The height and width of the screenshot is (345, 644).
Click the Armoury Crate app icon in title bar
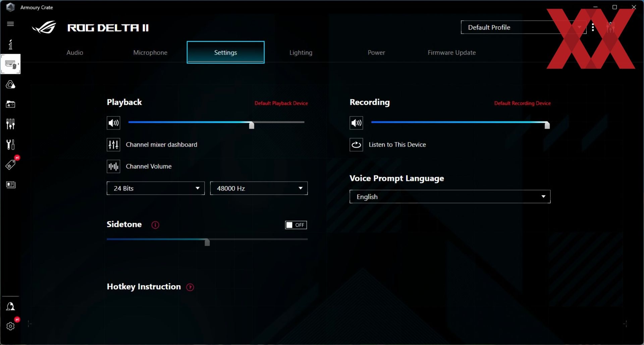click(x=10, y=7)
